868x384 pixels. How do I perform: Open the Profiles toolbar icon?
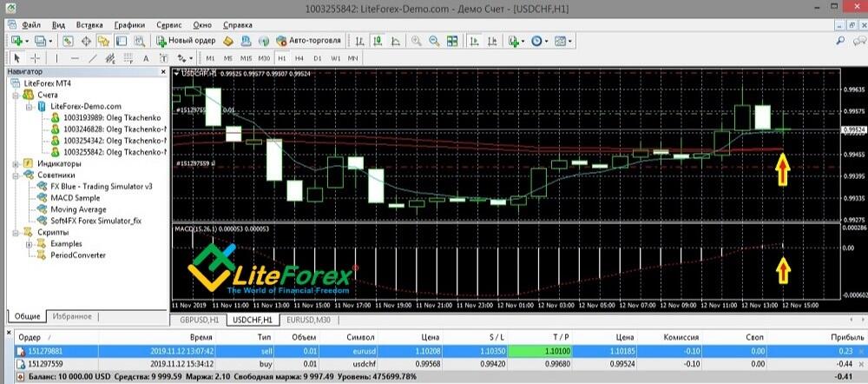40,41
